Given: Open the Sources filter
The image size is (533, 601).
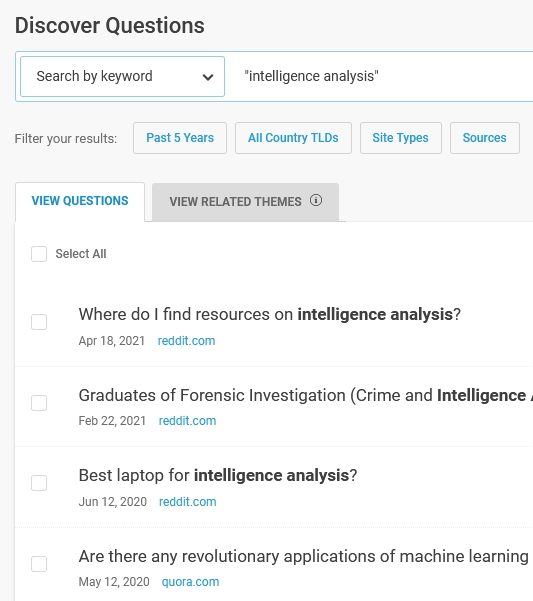Looking at the screenshot, I should (x=485, y=138).
